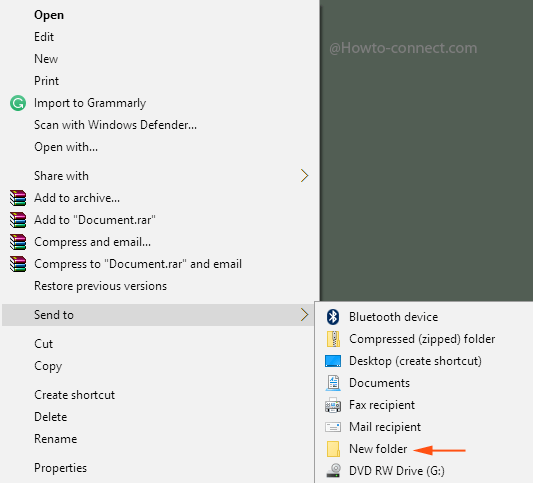This screenshot has width=533, height=483.
Task: Select Scan with Windows Defender option
Action: coord(116,125)
